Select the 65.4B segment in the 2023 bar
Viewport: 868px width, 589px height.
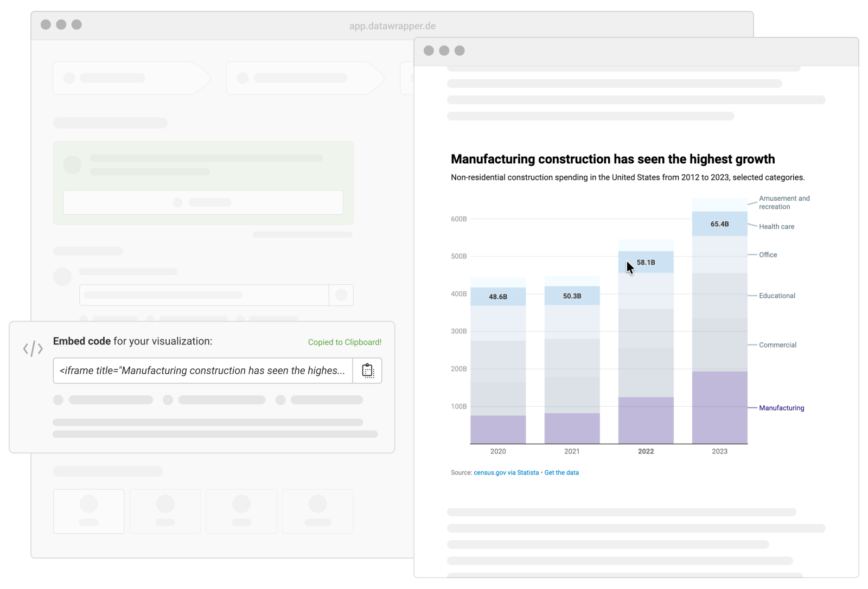tap(719, 224)
